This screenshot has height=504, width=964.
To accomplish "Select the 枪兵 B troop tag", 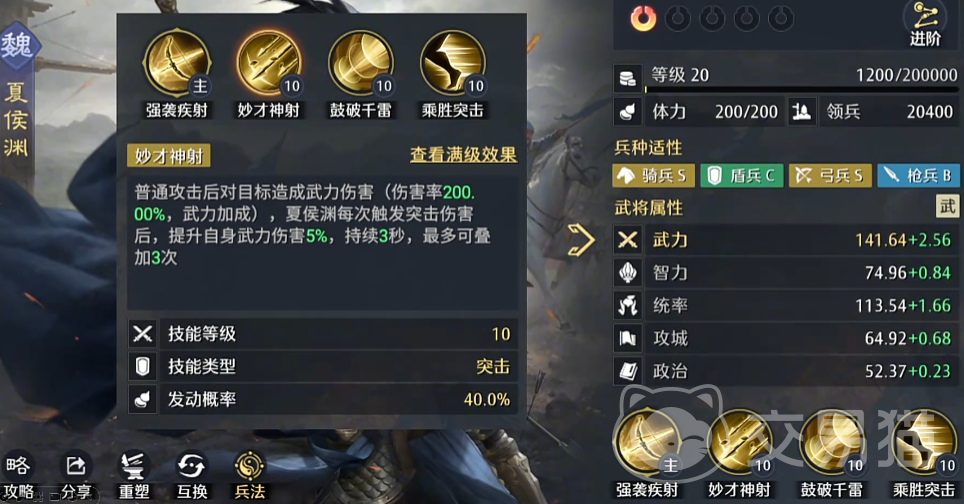I will click(x=918, y=176).
